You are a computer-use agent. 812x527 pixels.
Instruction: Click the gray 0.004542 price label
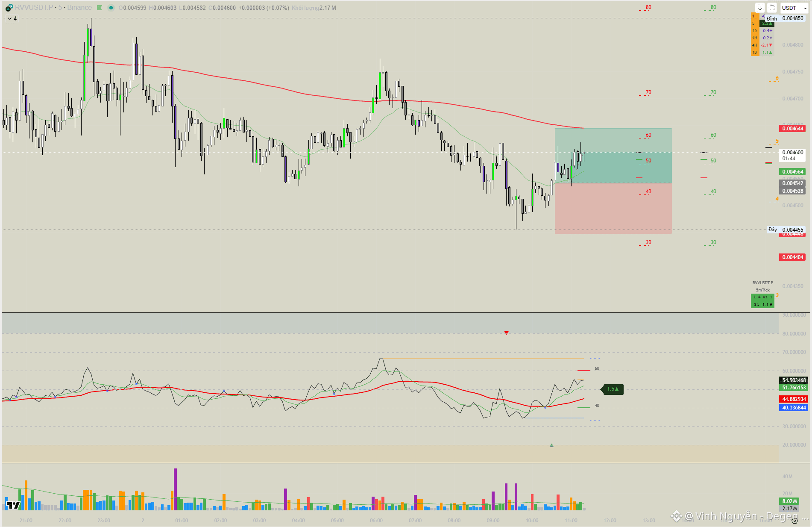(x=792, y=183)
